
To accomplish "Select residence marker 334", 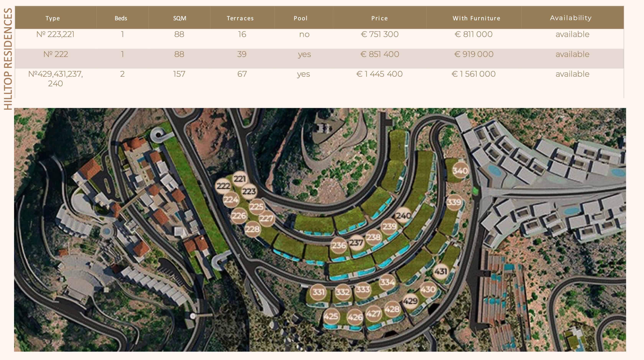I will point(387,282).
